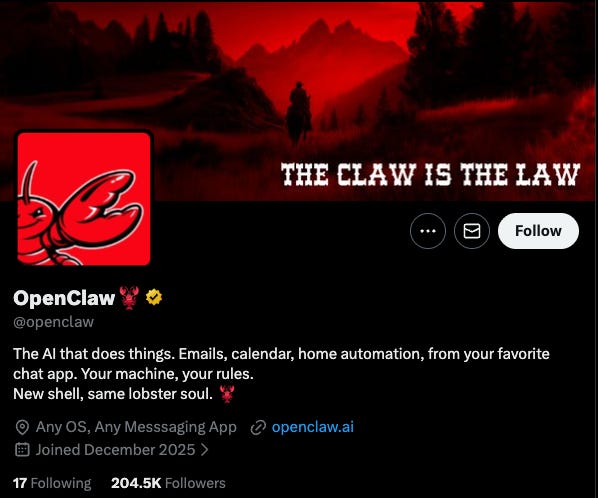This screenshot has height=498, width=598.
Task: Click the lobster emoji at bio end
Action: click(227, 394)
